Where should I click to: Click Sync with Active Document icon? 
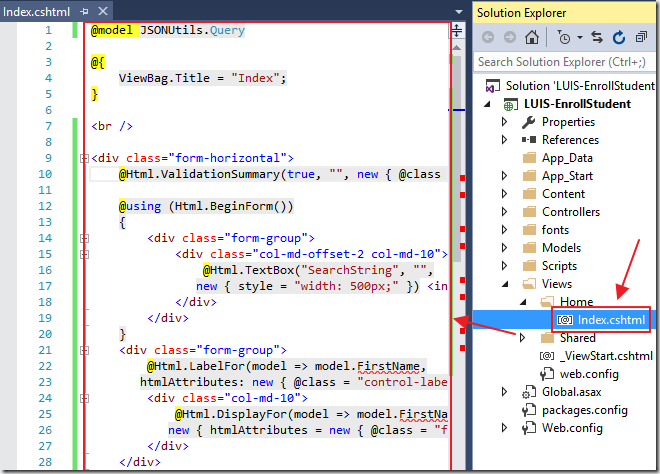597,37
